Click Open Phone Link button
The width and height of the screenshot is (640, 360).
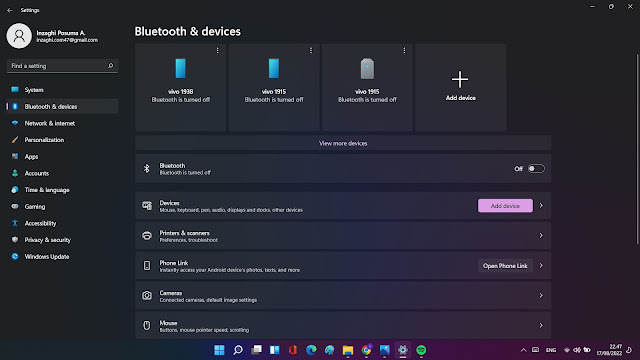[x=505, y=266]
